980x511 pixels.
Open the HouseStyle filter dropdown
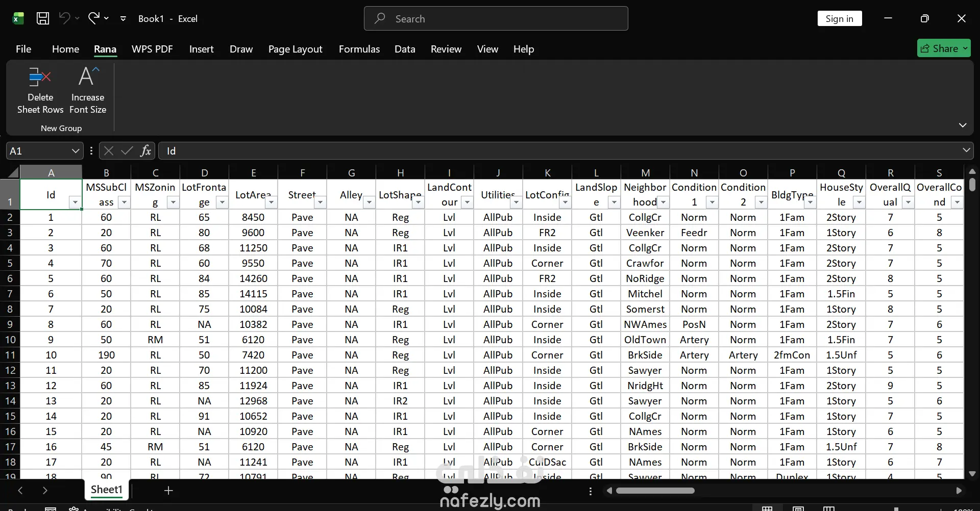pos(859,202)
